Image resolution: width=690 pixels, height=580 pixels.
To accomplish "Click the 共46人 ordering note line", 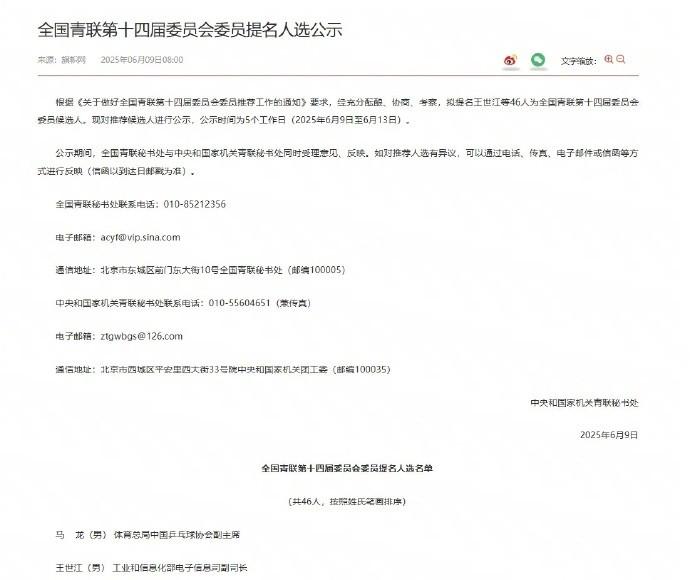I will click(347, 502).
